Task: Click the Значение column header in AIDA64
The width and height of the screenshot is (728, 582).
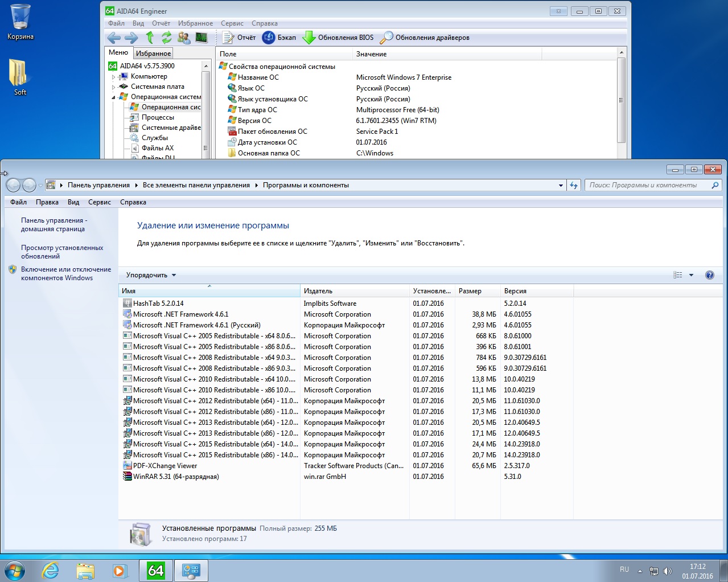Action: coord(447,54)
